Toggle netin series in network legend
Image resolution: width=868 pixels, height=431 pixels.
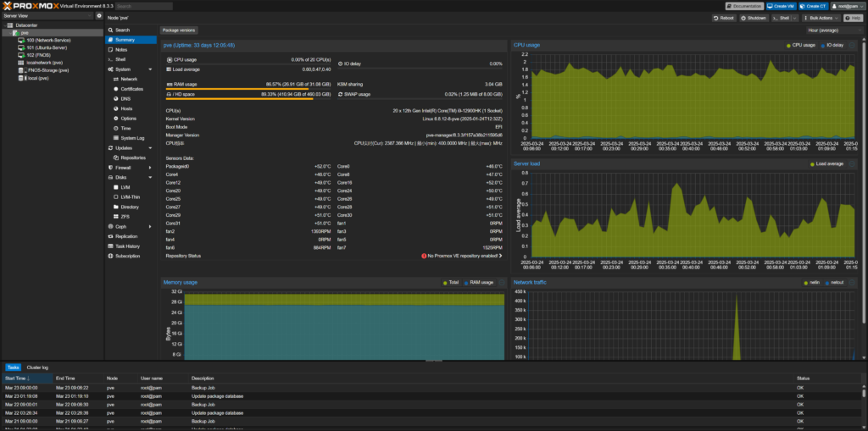pyautogui.click(x=811, y=282)
